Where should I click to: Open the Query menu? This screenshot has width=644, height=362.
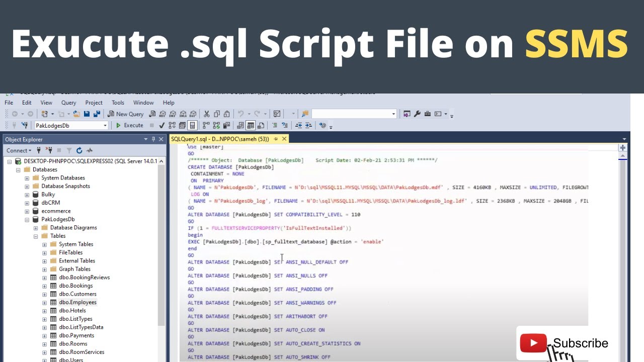tap(68, 103)
